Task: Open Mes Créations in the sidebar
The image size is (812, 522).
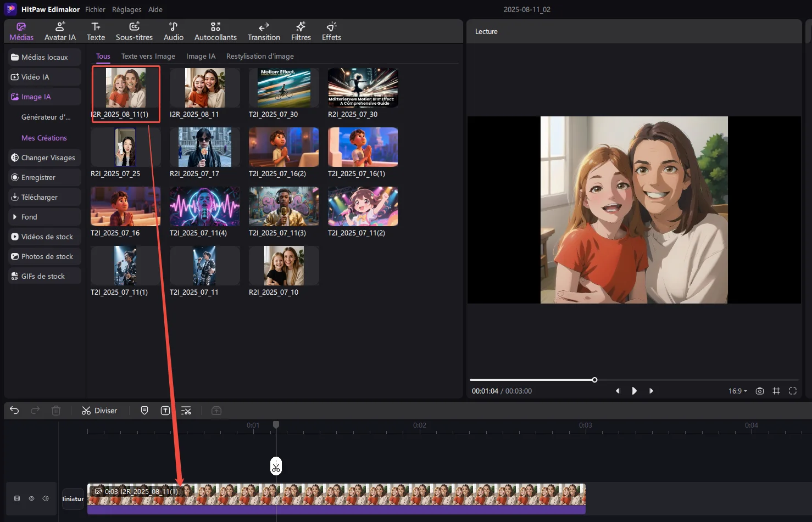Action: 44,138
